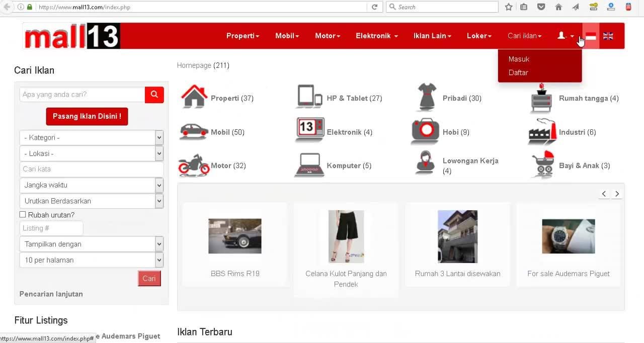Open the Pencarian lanjutan link
The height and width of the screenshot is (343, 644).
tap(51, 294)
